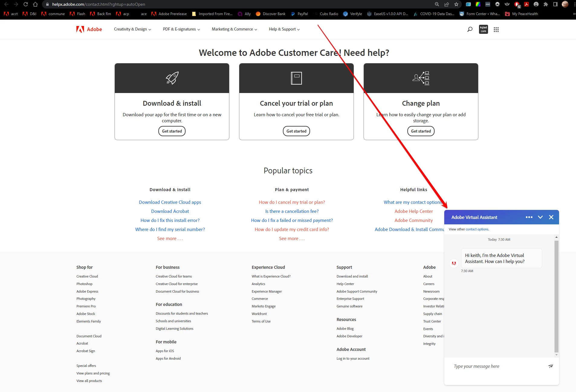The width and height of the screenshot is (576, 392).
Task: Click the browser home icon
Action: click(x=35, y=4)
